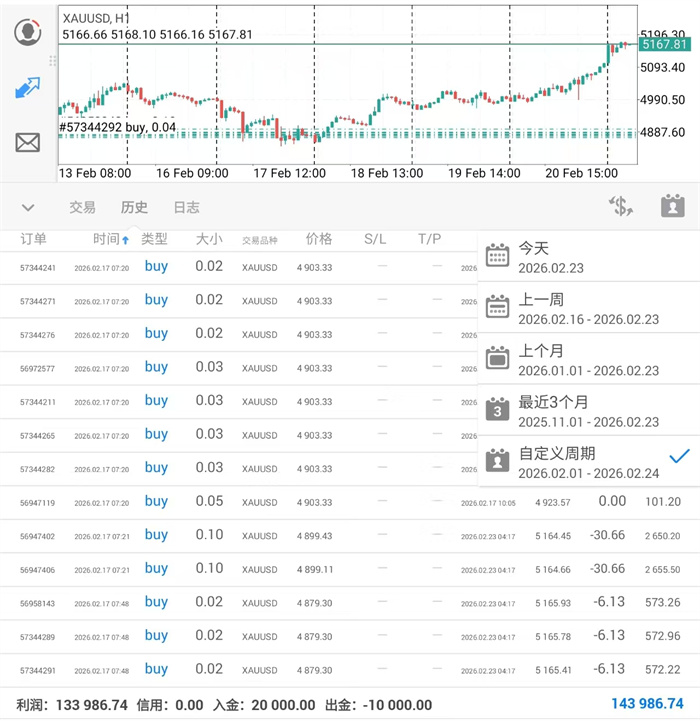
Task: Click the icon beside 最近3个月
Action: point(498,410)
